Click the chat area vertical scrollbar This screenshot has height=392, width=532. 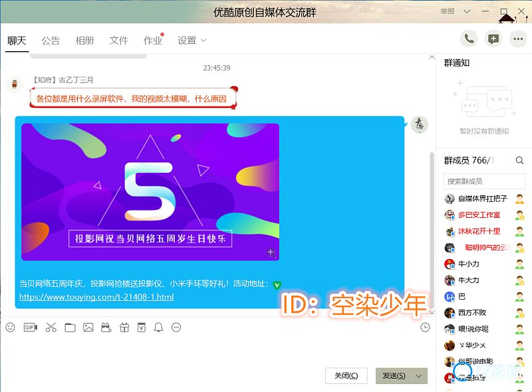432,231
